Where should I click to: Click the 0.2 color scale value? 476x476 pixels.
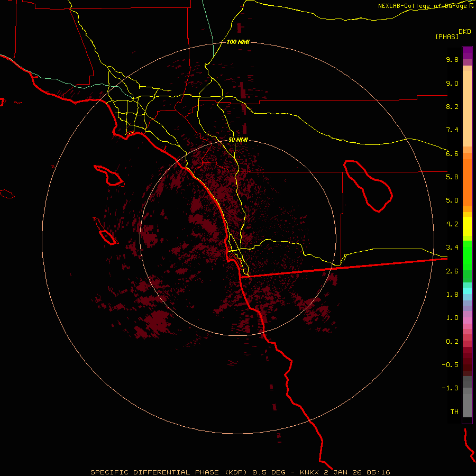pos(452,342)
